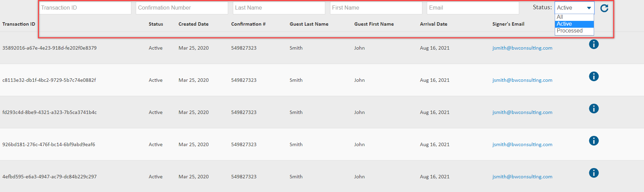Select 'All' in the Status list
This screenshot has width=644, height=192.
574,17
